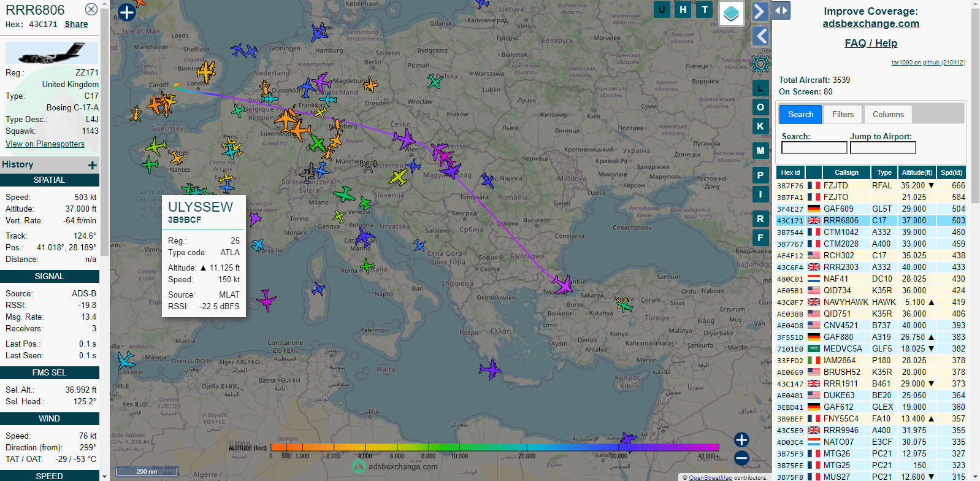Select the MEDVC5A row in aircraft table
This screenshot has width=980, height=481.
coord(871,348)
